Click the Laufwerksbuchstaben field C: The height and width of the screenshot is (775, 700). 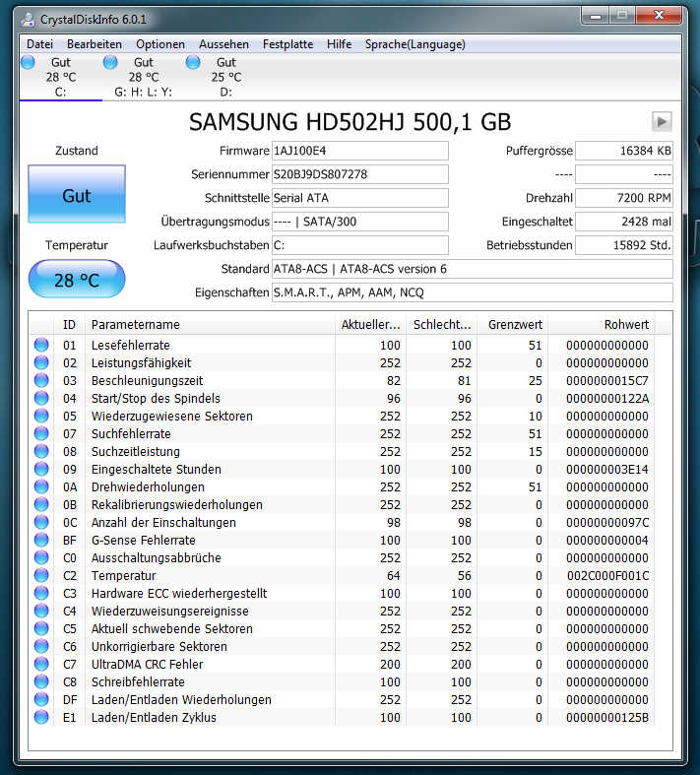click(x=360, y=245)
